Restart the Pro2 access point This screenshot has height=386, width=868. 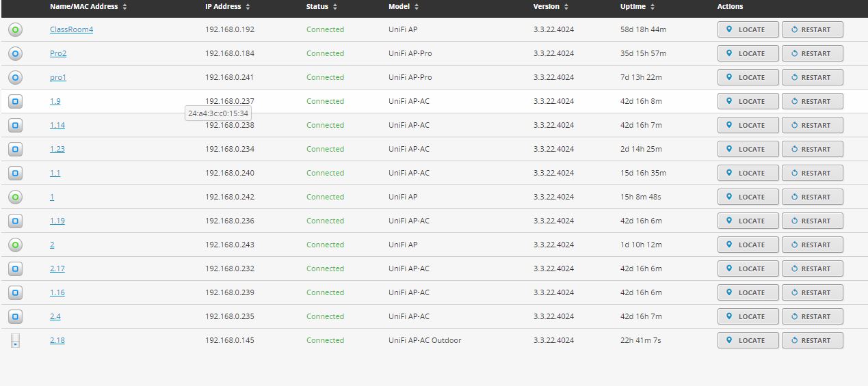pyautogui.click(x=812, y=54)
